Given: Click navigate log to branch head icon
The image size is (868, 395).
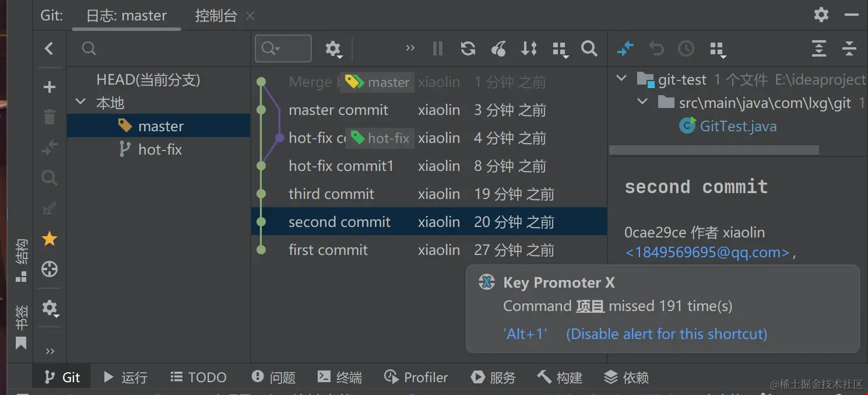Looking at the screenshot, I should tap(50, 269).
